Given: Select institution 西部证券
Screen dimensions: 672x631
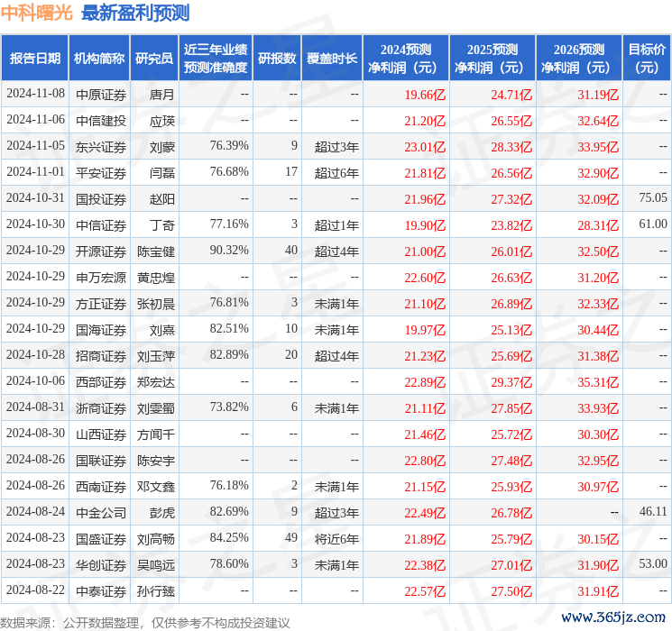Looking at the screenshot, I should [x=101, y=382].
